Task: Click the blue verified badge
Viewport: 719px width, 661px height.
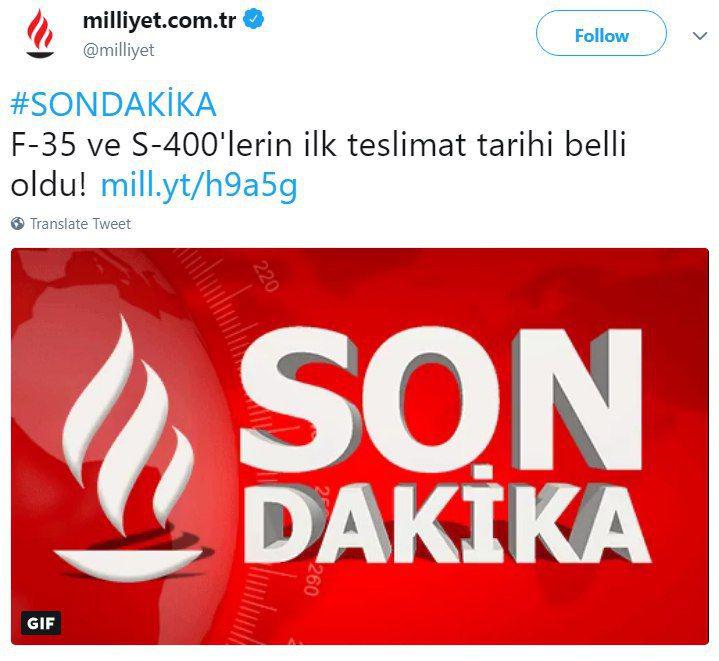Action: [x=255, y=20]
